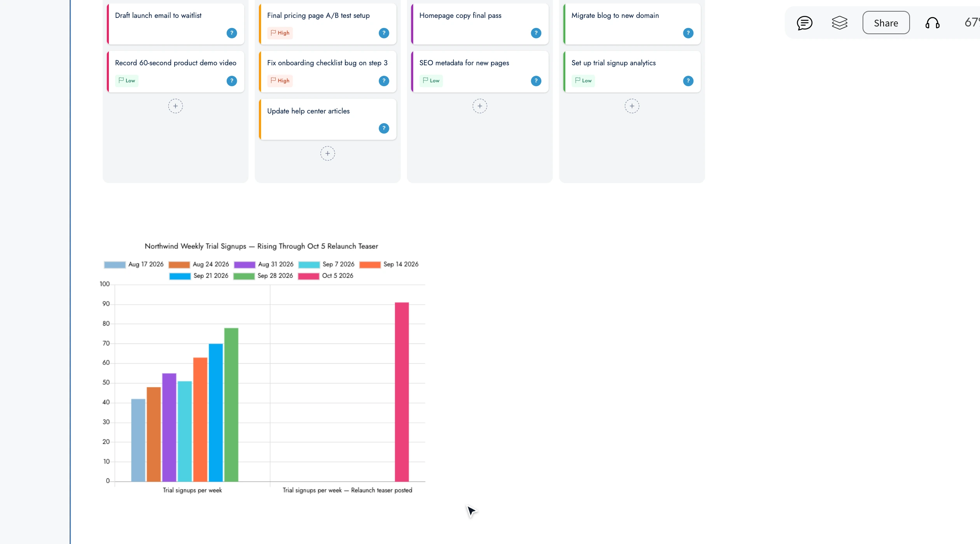Toggle Sep 28 2026 legend series
The image size is (980, 544).
click(263, 276)
